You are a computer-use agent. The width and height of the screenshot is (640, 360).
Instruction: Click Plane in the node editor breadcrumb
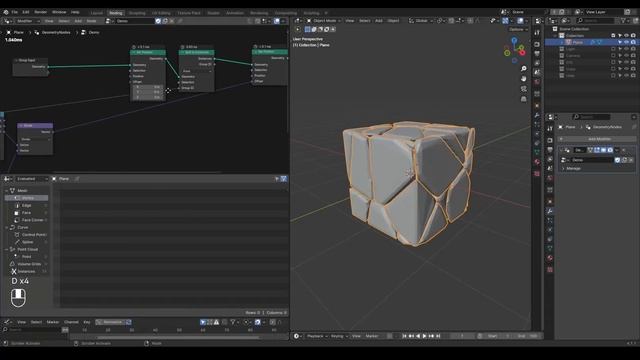19,32
